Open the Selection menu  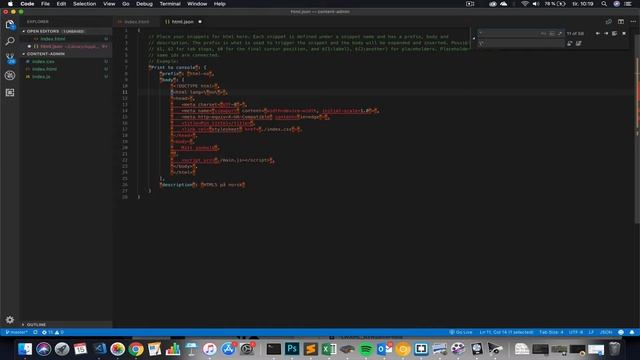click(x=84, y=4)
